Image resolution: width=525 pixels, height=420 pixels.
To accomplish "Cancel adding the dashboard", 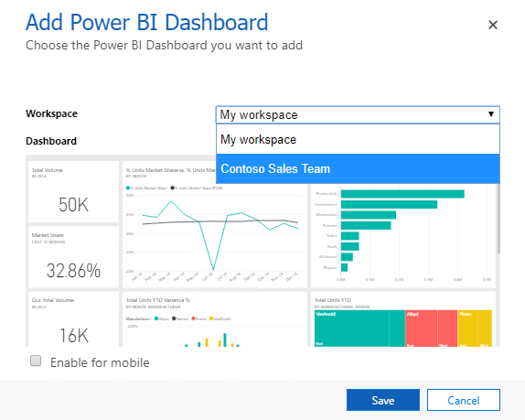I will coord(464,400).
